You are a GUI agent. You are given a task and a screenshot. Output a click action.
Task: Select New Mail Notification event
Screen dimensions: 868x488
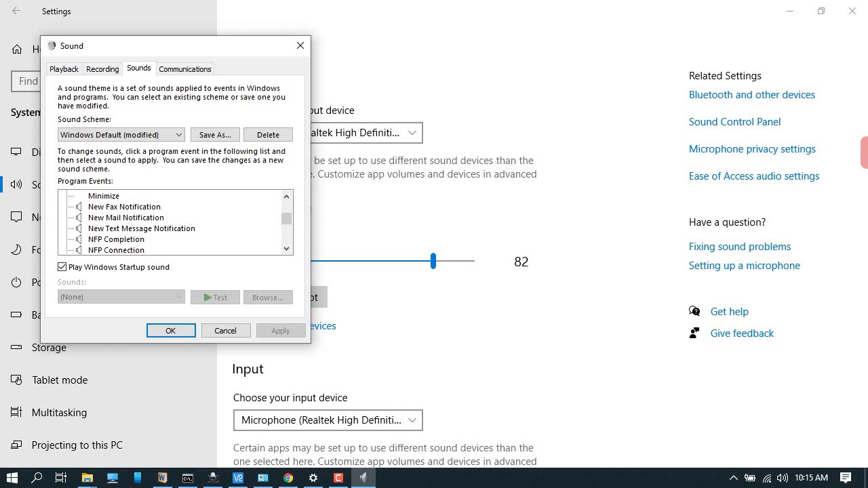pos(126,218)
